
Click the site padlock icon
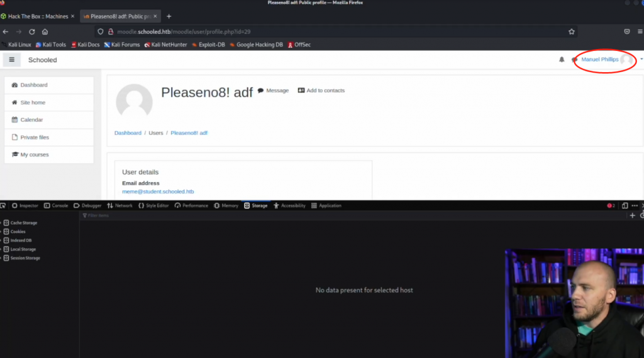(x=111, y=31)
